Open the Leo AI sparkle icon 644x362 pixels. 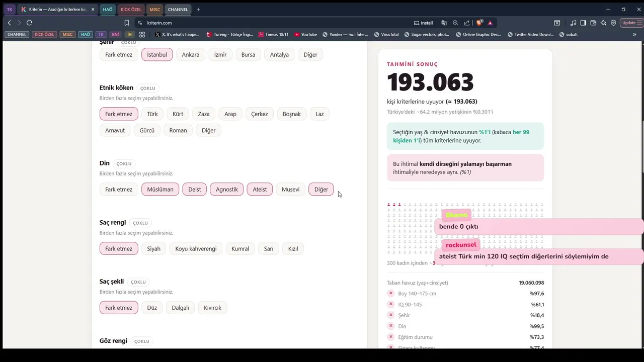tap(603, 23)
